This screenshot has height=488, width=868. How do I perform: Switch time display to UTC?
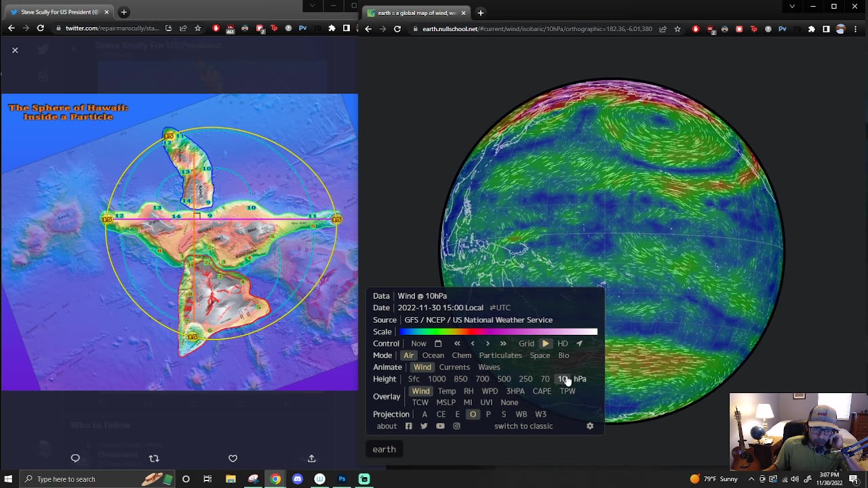pos(500,308)
